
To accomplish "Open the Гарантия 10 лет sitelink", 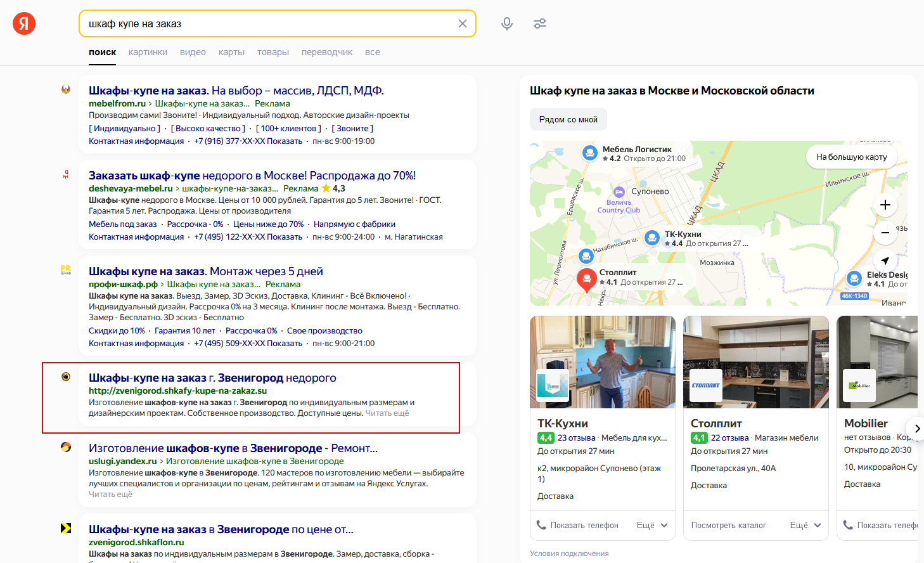I will click(x=185, y=330).
